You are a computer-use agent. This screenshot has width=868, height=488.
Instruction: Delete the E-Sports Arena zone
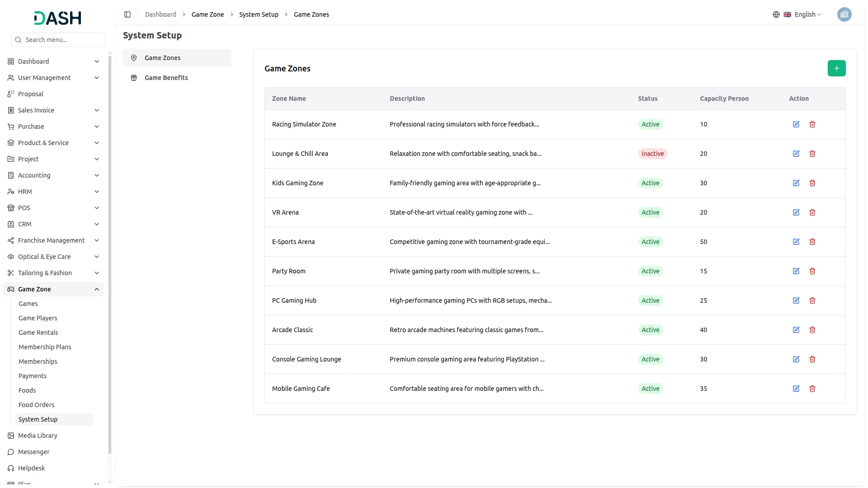812,242
